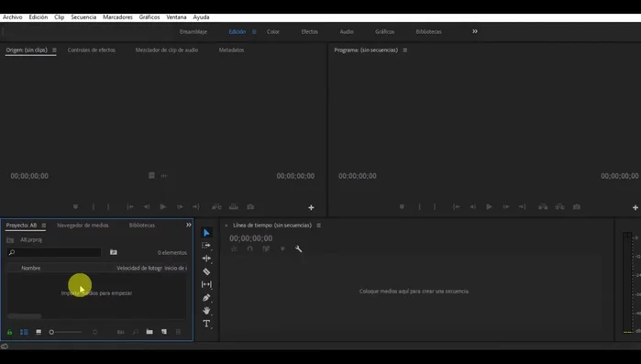
Task: Click create new search bin icon
Action: [114, 252]
